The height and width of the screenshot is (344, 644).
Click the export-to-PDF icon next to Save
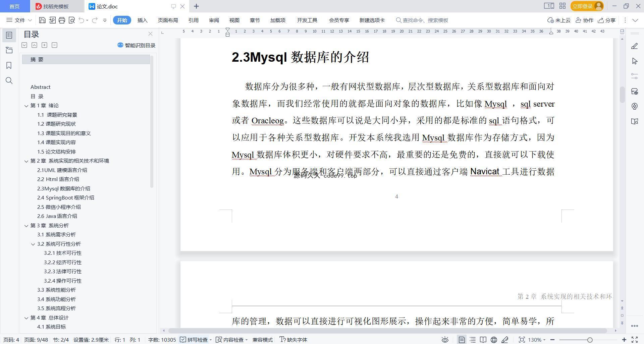coord(52,20)
